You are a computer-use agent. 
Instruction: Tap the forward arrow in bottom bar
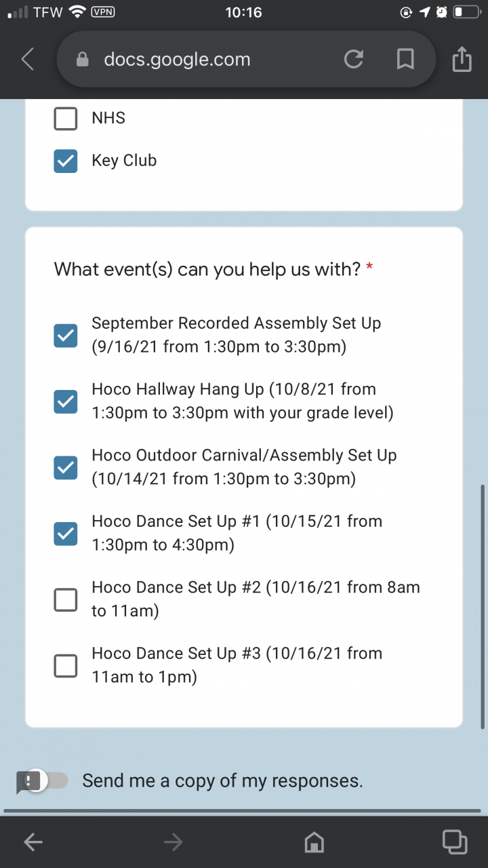tap(174, 842)
